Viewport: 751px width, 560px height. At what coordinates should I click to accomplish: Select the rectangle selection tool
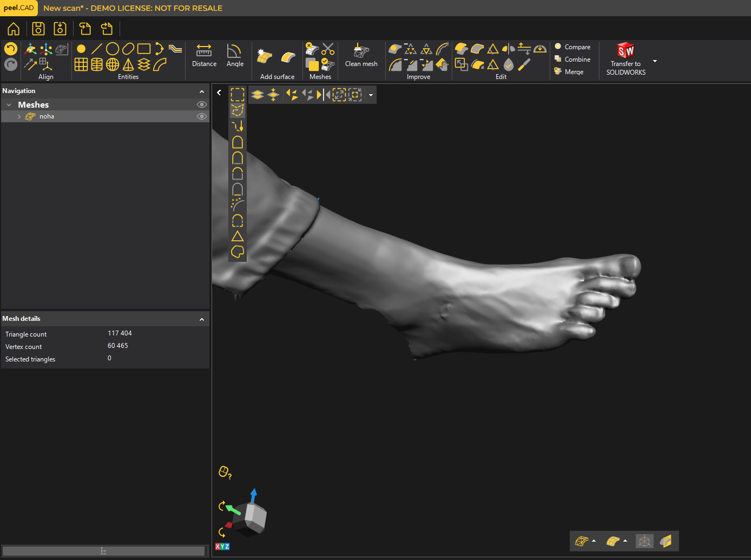coord(238,95)
